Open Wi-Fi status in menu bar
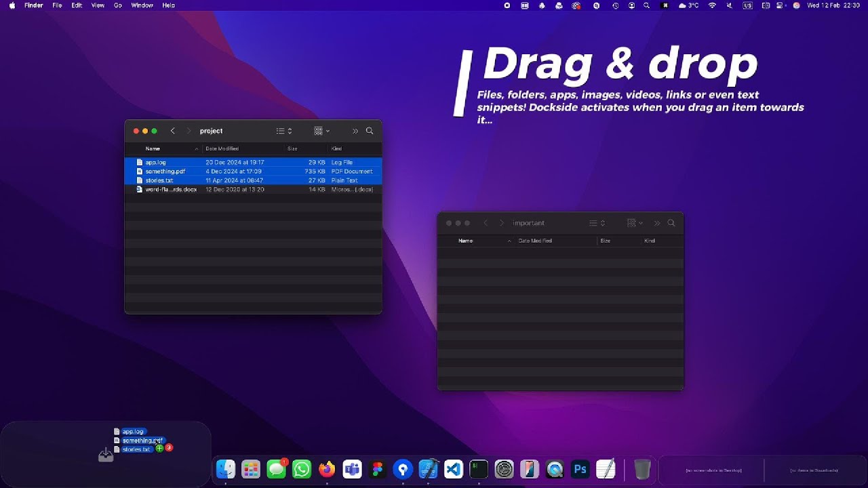Viewport: 868px width, 488px height. [x=712, y=5]
